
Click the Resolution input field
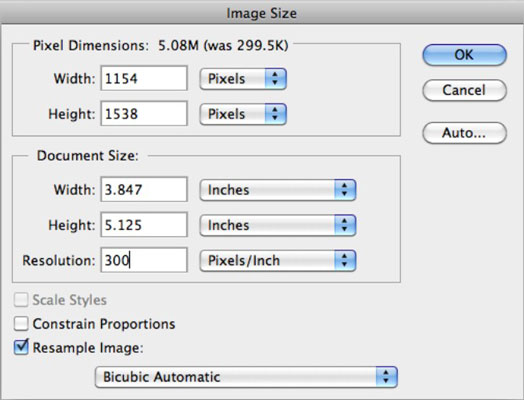pyautogui.click(x=144, y=260)
